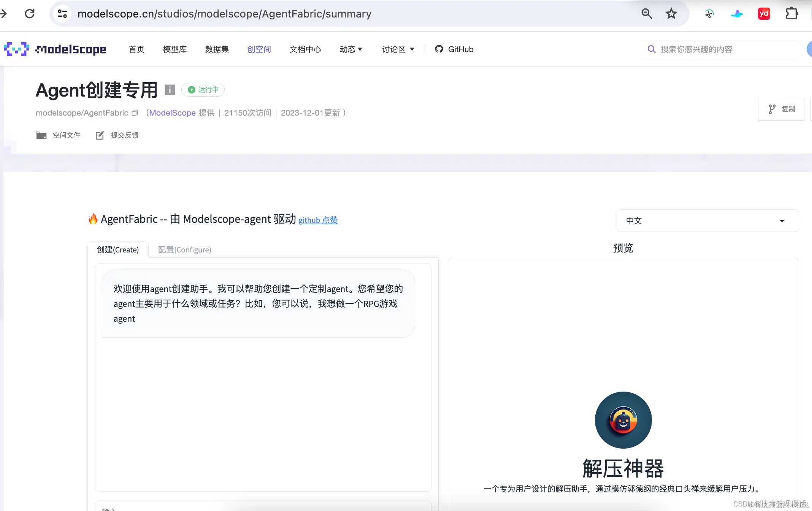The height and width of the screenshot is (511, 812).
Task: Visit the ModelScope provider link
Action: [x=172, y=113]
